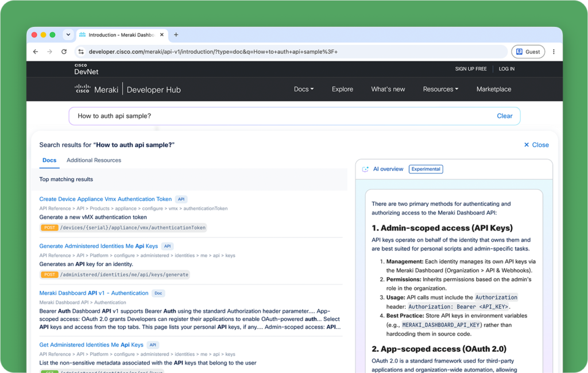Click the Doc tag beside Authentication result
This screenshot has width=588, height=373.
(158, 293)
